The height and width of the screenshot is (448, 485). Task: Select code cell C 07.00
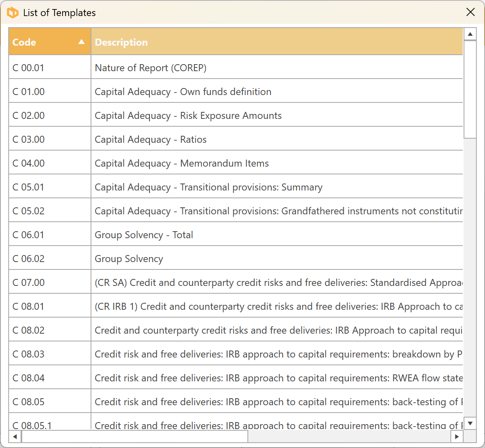(50, 282)
